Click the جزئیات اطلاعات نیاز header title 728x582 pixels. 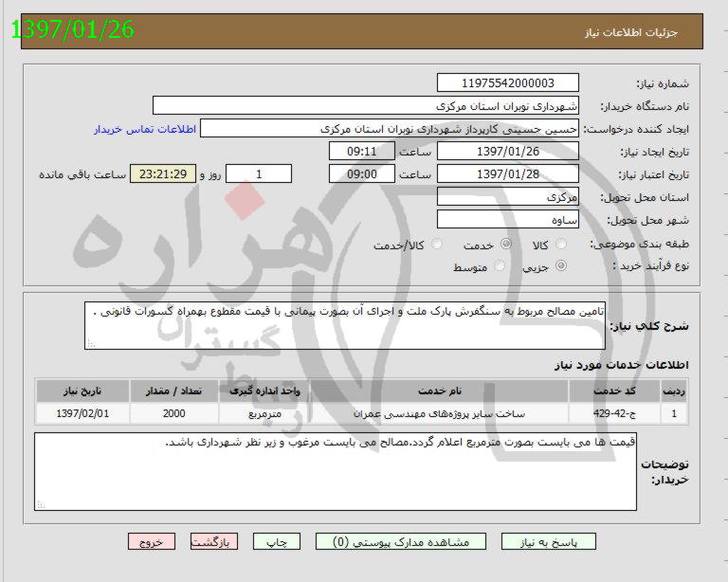pyautogui.click(x=631, y=32)
